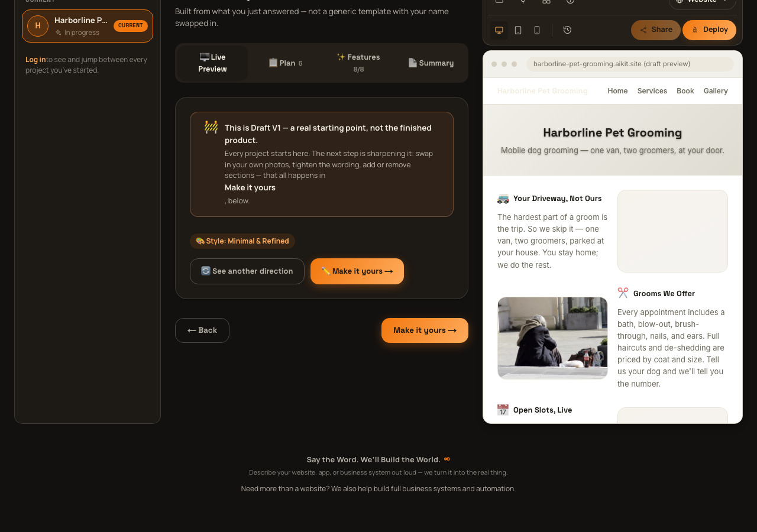
Task: Click the van icon beside Your Driveway
Action: pos(503,199)
